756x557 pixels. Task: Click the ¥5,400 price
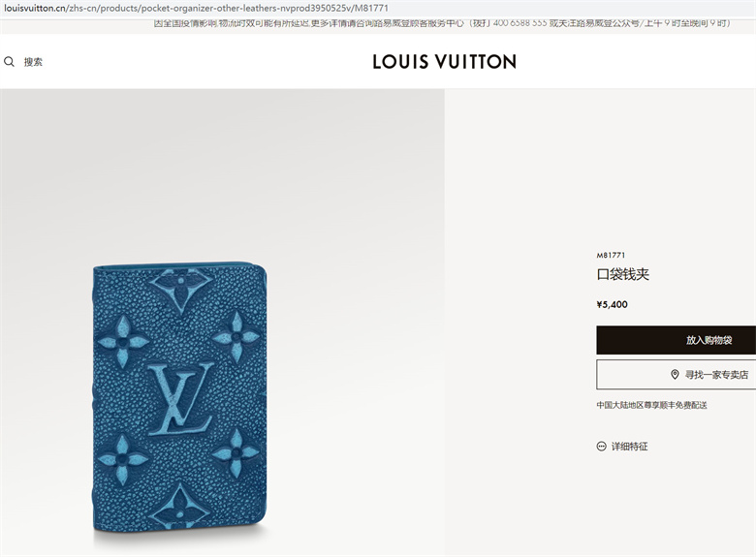pyautogui.click(x=612, y=304)
